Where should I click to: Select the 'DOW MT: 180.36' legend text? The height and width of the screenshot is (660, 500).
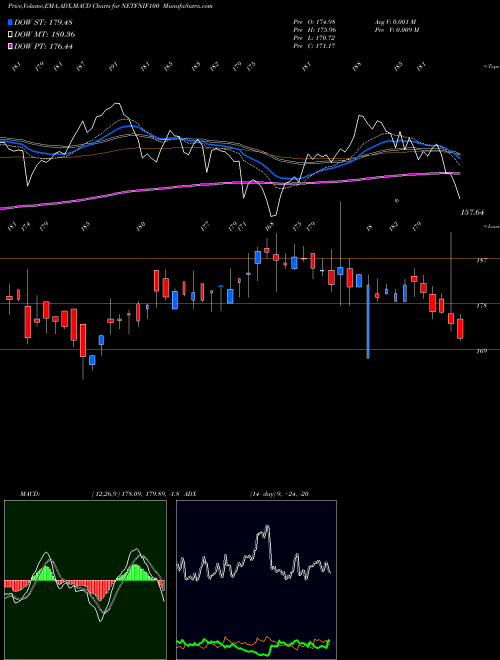point(45,34)
